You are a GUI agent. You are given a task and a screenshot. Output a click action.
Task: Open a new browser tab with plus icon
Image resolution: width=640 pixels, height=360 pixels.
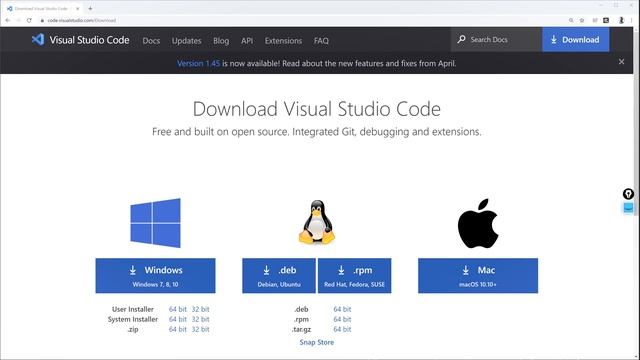point(90,8)
